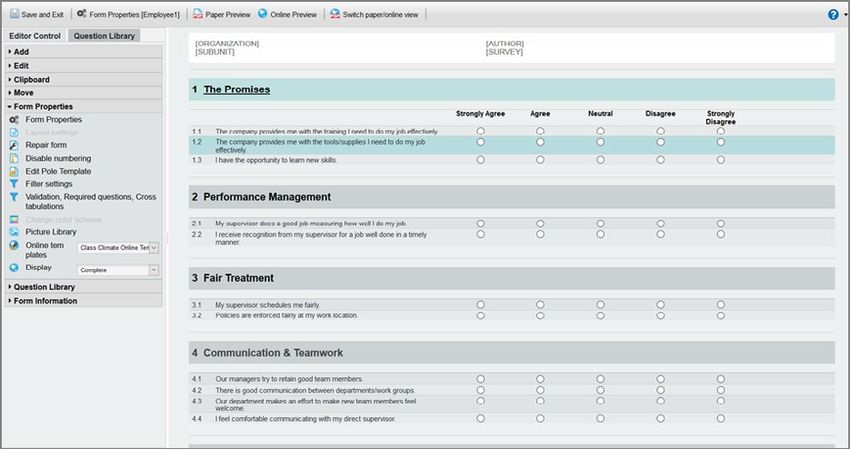Viewport: 850px width, 449px height.
Task: Click the Repair form link
Action: [x=46, y=145]
